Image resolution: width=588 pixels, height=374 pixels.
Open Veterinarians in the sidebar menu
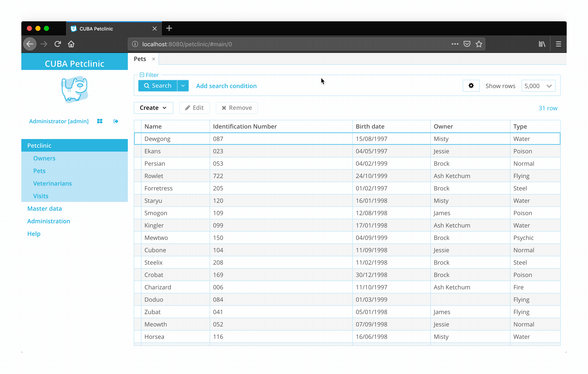(52, 183)
